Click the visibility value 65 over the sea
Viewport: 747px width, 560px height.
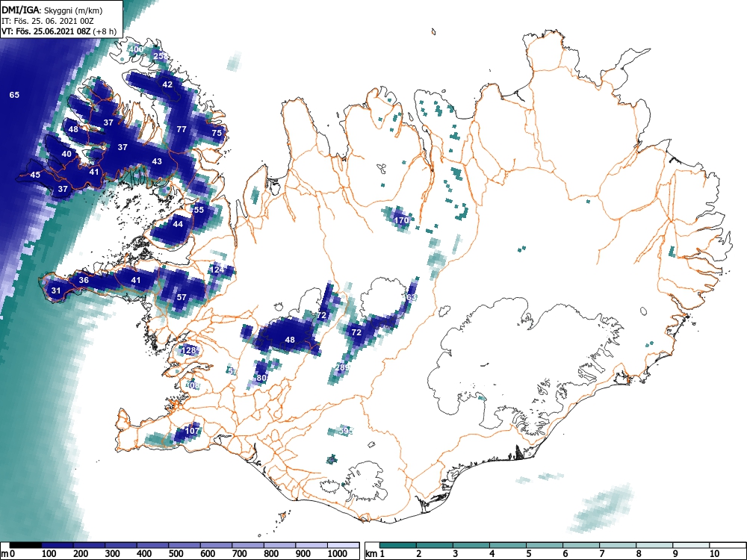[14, 95]
